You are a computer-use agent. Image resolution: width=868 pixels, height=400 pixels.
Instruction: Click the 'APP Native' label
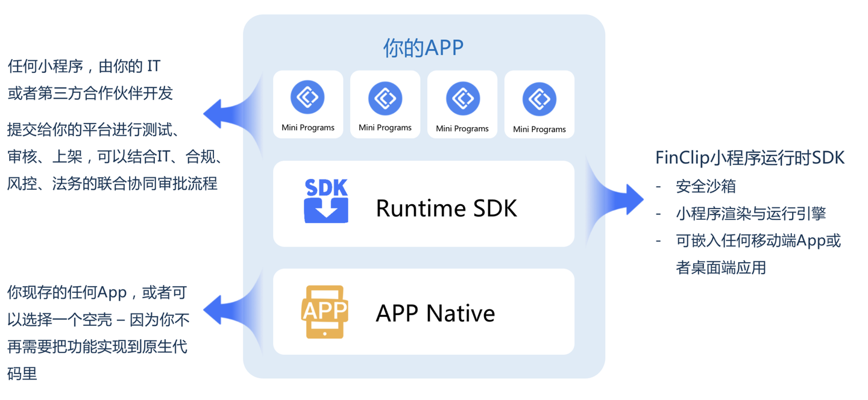(435, 313)
